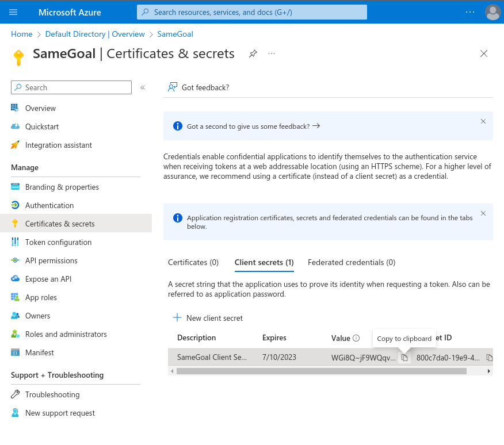
Task: Select Certificates & secrets menu item
Action: click(76, 224)
